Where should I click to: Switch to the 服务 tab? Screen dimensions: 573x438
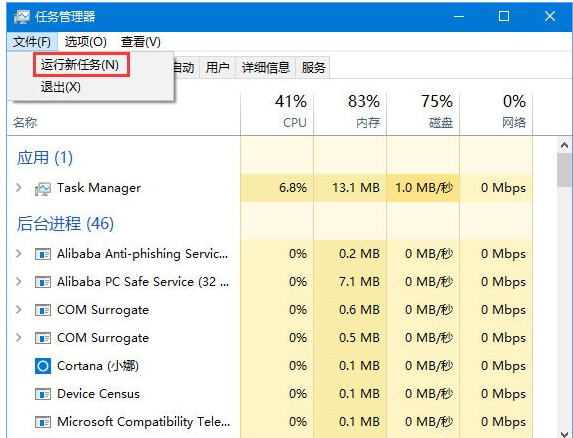[313, 68]
